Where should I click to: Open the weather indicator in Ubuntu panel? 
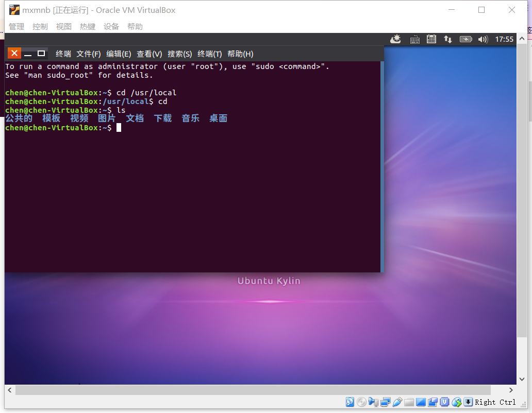(x=395, y=39)
